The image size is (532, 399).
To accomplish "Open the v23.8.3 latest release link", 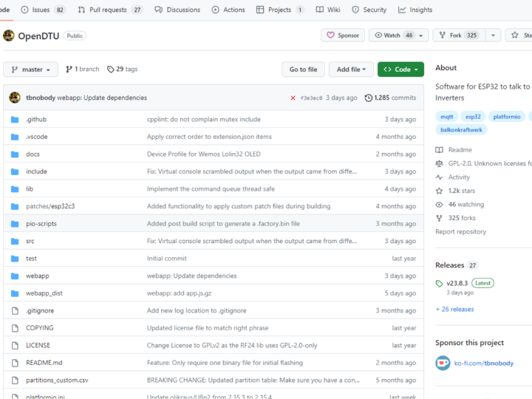I will [457, 283].
